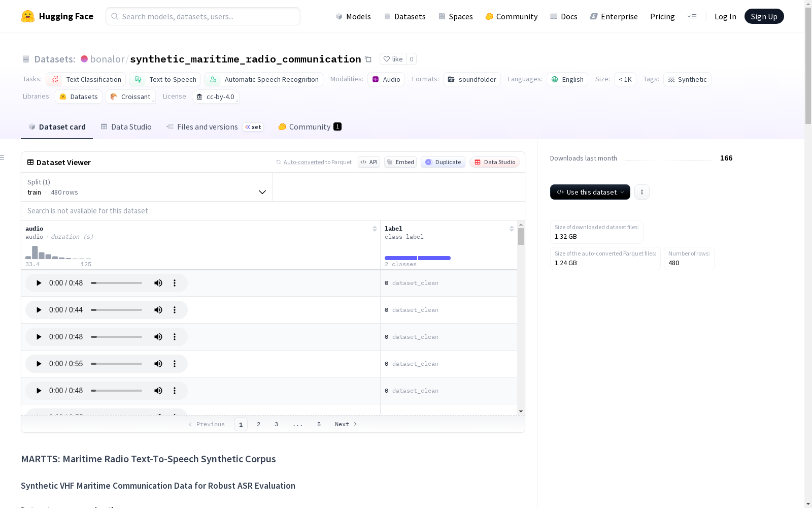
Task: Focus the search models, datasets, users field
Action: pyautogui.click(x=203, y=16)
